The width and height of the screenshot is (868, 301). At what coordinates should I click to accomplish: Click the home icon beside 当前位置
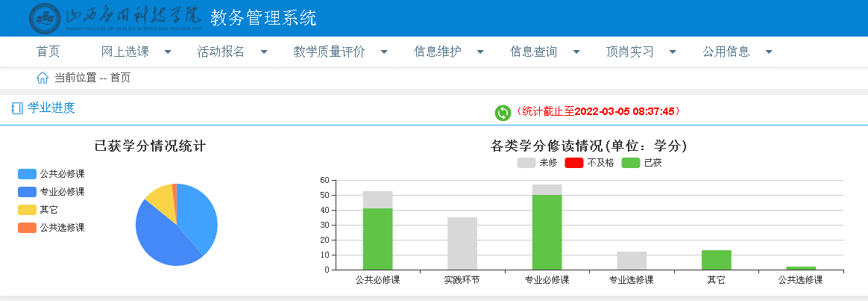coord(43,78)
